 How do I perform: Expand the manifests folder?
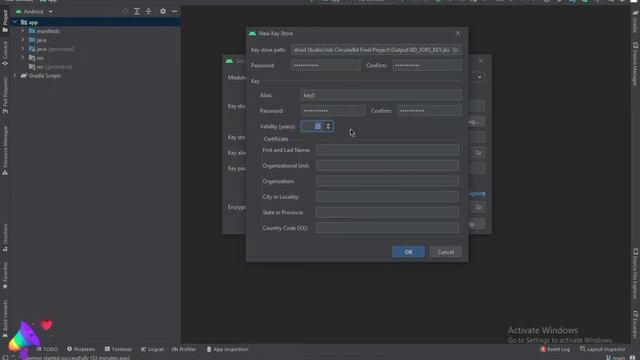pos(23,31)
